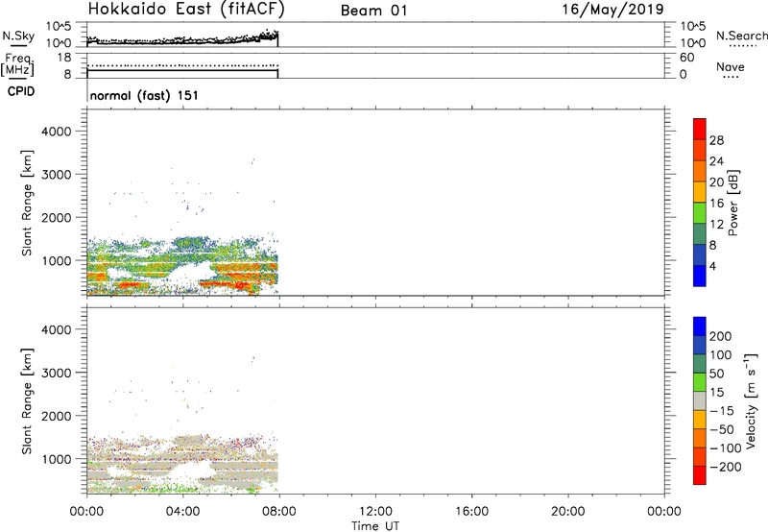Click velocity colorbar value '-15'
This screenshot has height=532, width=768.
click(x=722, y=411)
